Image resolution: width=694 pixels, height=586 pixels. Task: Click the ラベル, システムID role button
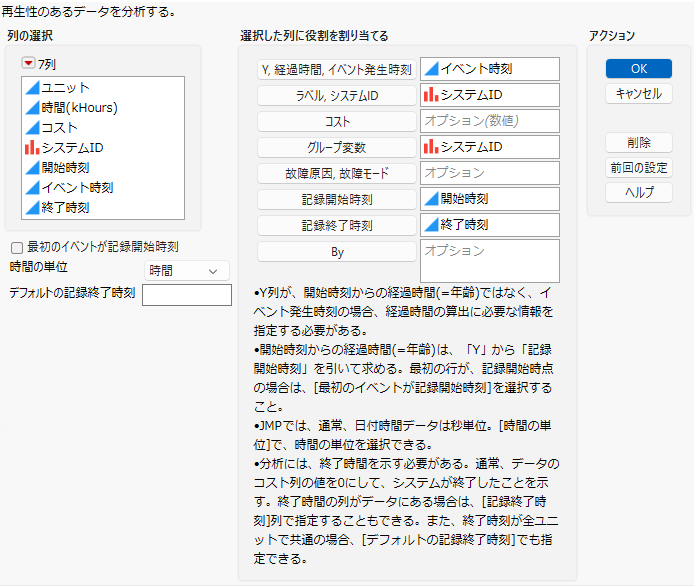[x=336, y=95]
